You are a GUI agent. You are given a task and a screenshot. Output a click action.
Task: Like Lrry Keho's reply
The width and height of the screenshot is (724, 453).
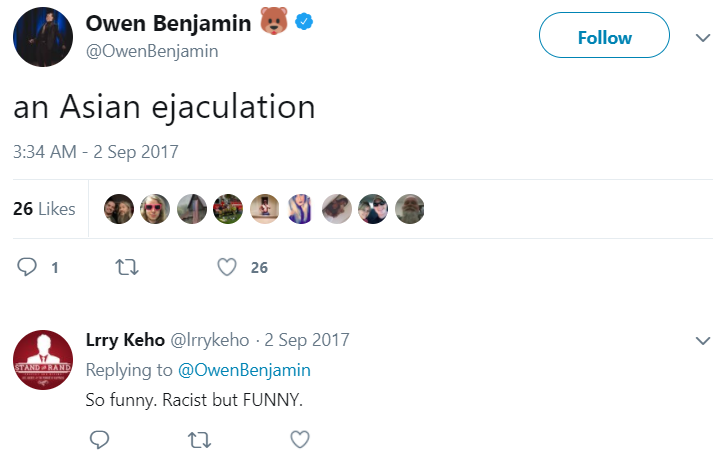tap(300, 439)
